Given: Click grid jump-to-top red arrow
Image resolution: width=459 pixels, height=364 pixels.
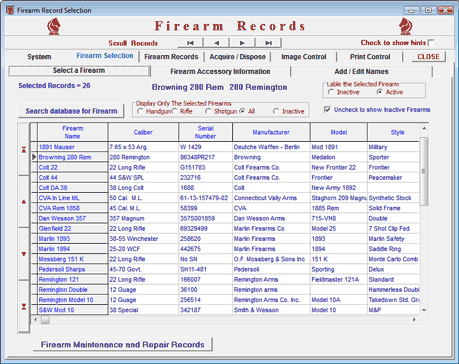Looking at the screenshot, I should click(x=24, y=150).
